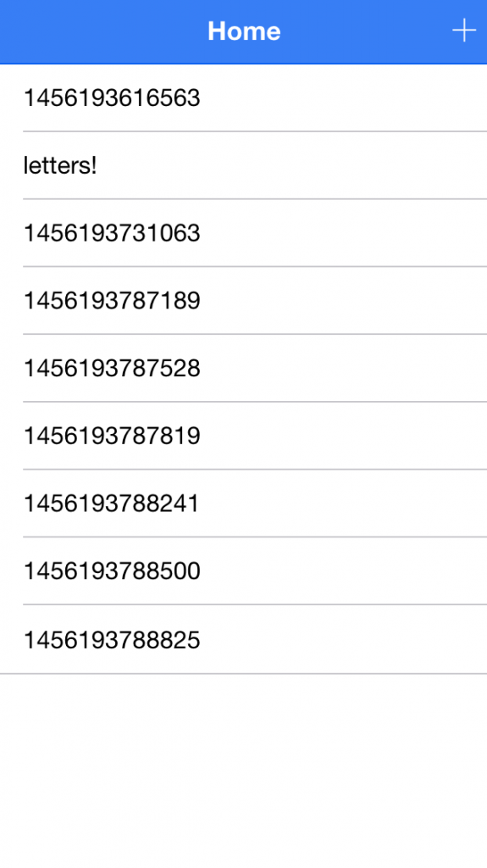Open the 1456193616563 list entry

click(x=244, y=98)
